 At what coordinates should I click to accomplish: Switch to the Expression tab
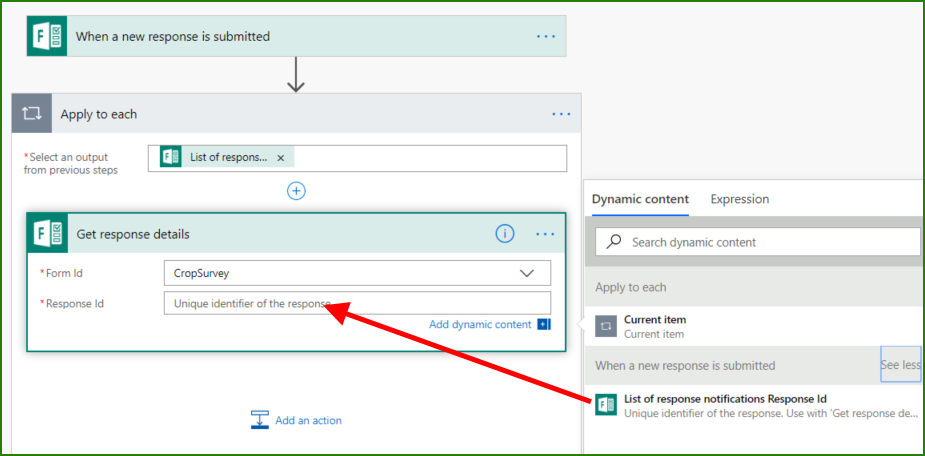[740, 199]
